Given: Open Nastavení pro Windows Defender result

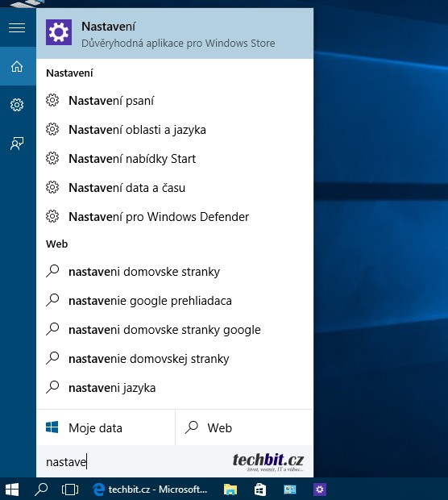Looking at the screenshot, I should [175, 217].
